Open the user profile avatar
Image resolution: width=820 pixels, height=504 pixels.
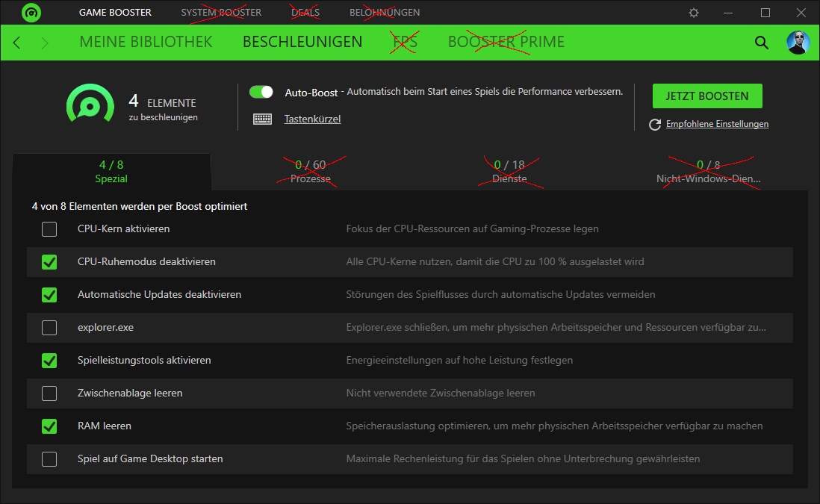pyautogui.click(x=798, y=43)
